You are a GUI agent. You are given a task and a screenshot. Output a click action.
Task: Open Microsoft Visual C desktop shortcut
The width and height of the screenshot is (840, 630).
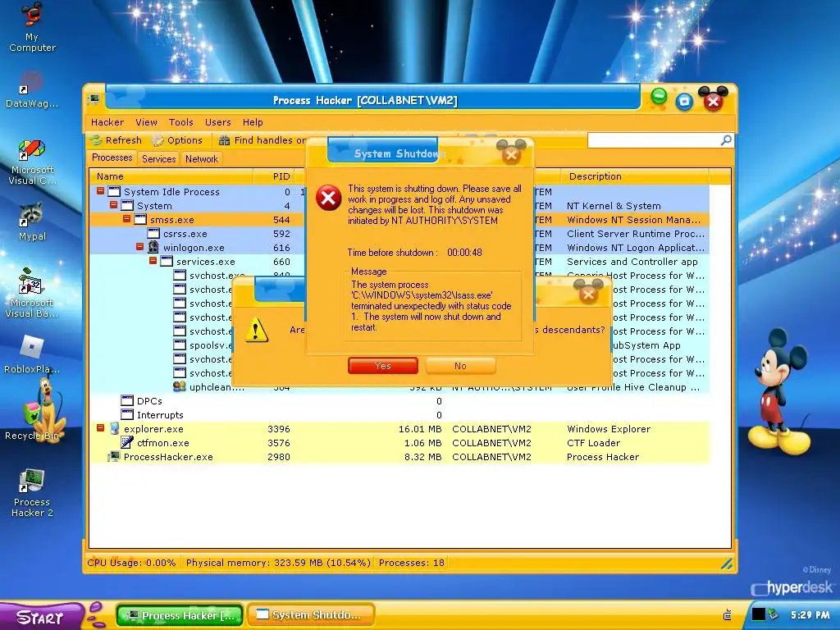[32, 162]
